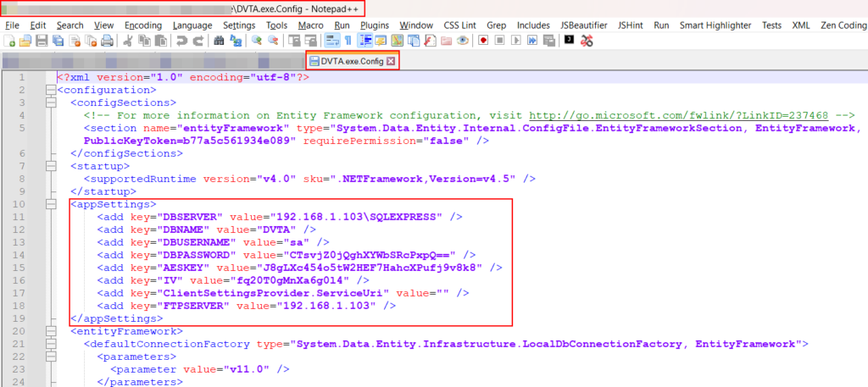This screenshot has width=868, height=387.
Task: Close the DVTA.exe.Config tab
Action: [x=391, y=61]
